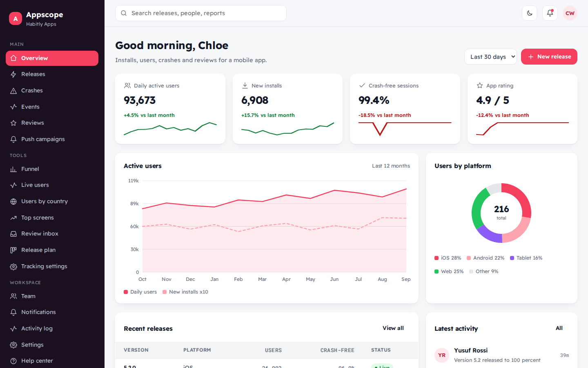Click the Review inbox tray icon
This screenshot has height=368, width=588.
(x=13, y=234)
